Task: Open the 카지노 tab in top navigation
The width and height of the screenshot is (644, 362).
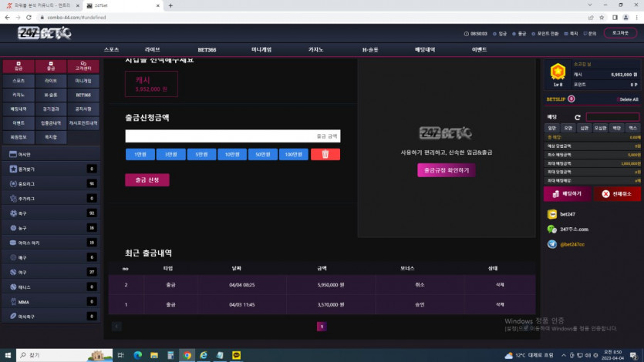Action: [x=315, y=49]
